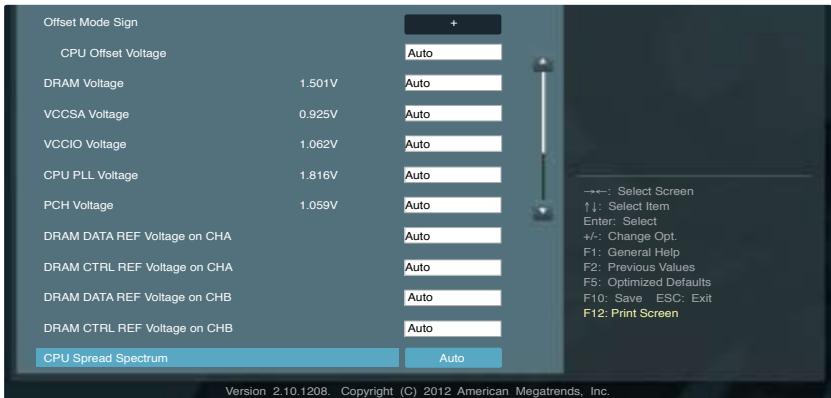Viewport: 831px width, 398px height.
Task: Click the 1.816V CPU PLL reading
Action: click(319, 175)
